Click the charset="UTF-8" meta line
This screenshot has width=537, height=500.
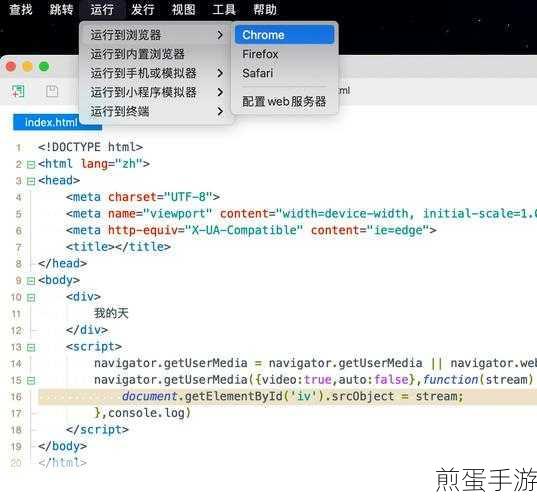143,197
